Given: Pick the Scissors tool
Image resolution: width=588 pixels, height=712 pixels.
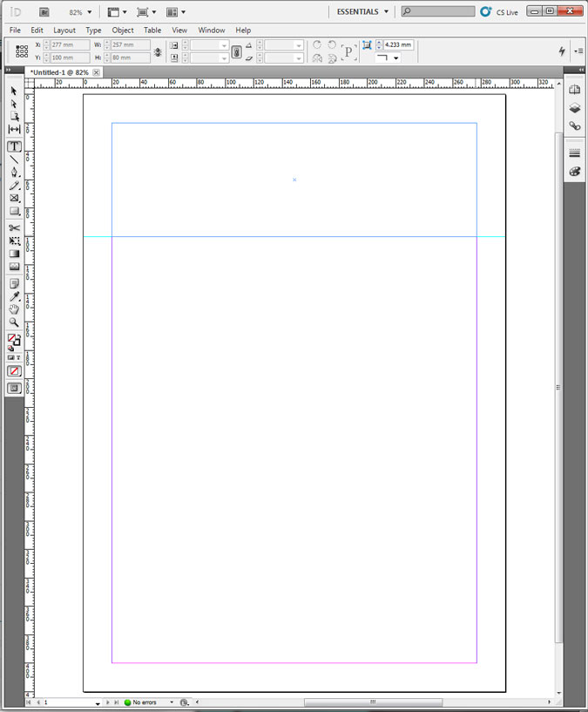Looking at the screenshot, I should pyautogui.click(x=15, y=228).
